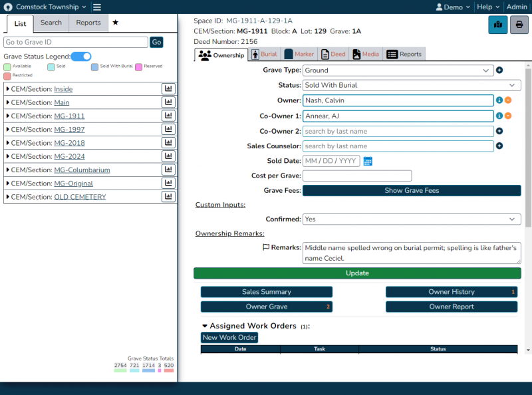This screenshot has width=532, height=395.
Task: Open the Help dropdown menu
Action: point(488,7)
